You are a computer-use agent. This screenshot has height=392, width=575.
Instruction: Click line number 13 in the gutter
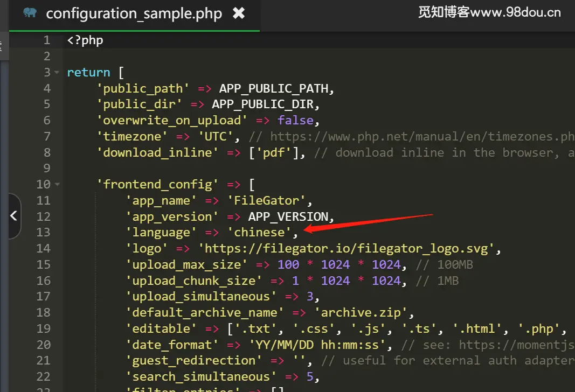point(44,232)
